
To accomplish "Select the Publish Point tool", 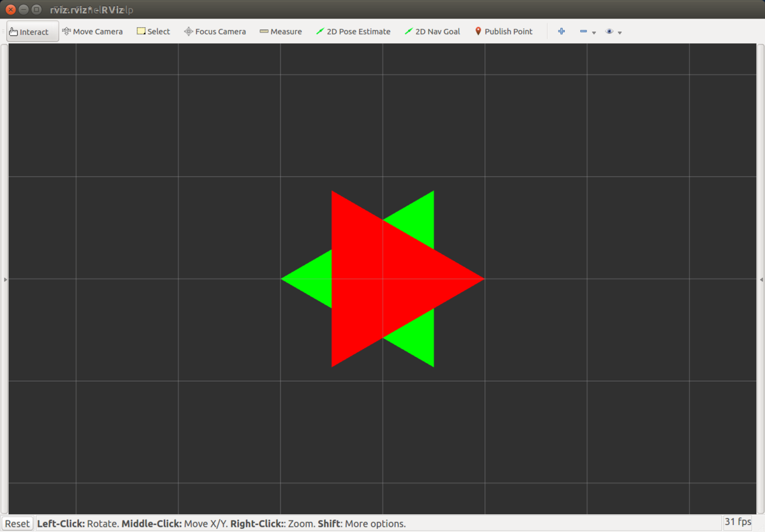I will [x=504, y=31].
